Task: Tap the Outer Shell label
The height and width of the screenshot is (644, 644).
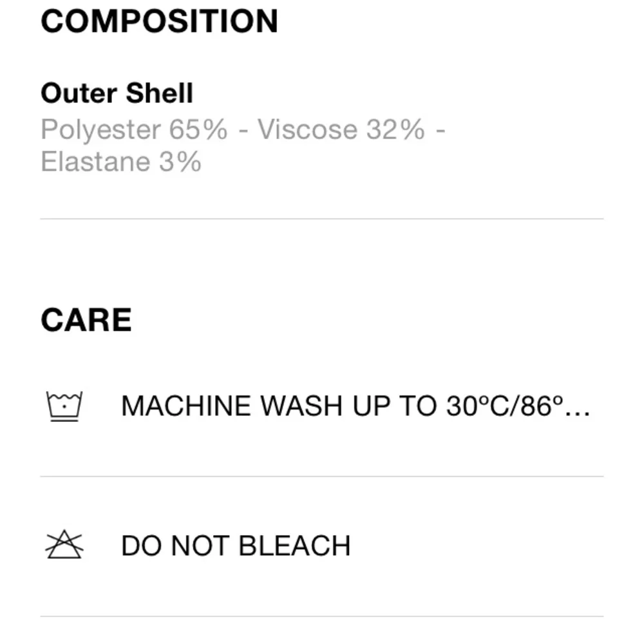Action: pos(117,93)
